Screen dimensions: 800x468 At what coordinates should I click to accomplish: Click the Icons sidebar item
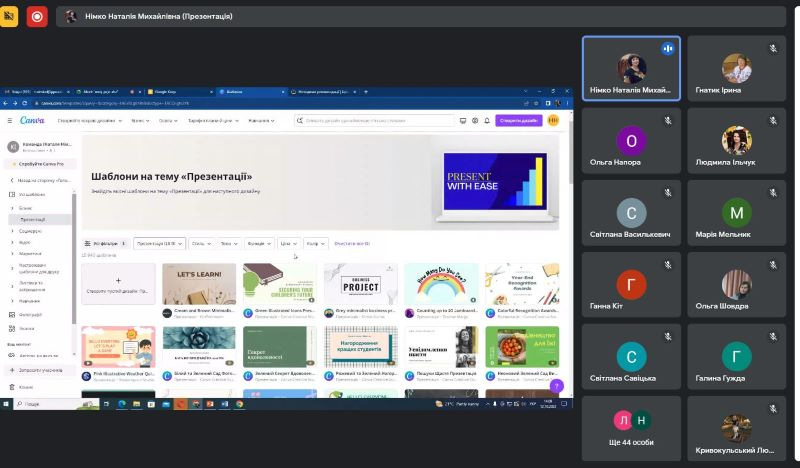21,329
